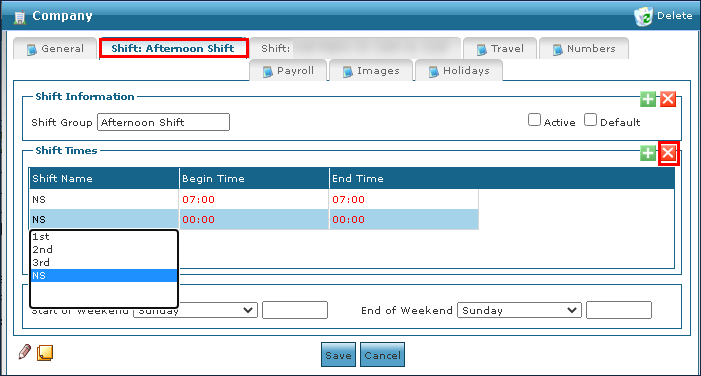Remove row with Shift Times red X icon
This screenshot has width=701, height=376.
point(668,153)
